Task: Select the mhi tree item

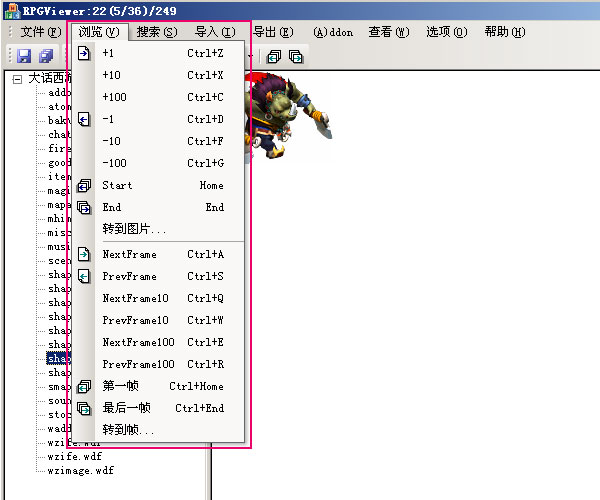Action: pos(59,219)
